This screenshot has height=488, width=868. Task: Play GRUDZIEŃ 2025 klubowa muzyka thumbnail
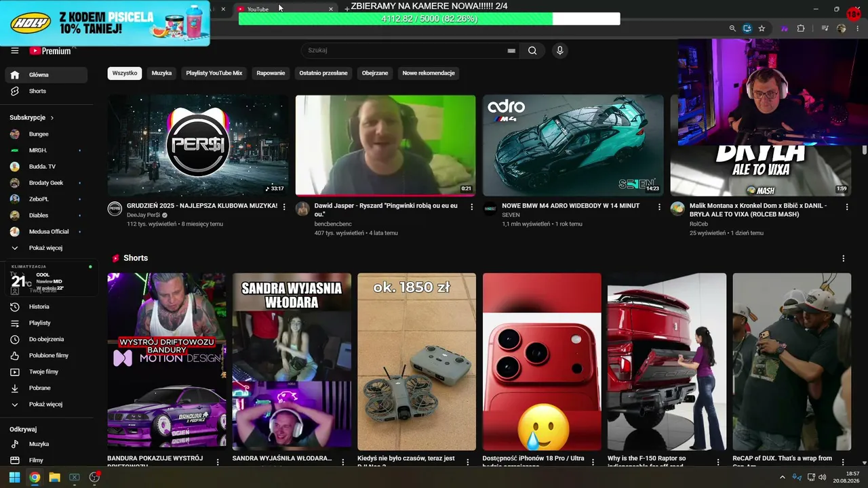198,145
